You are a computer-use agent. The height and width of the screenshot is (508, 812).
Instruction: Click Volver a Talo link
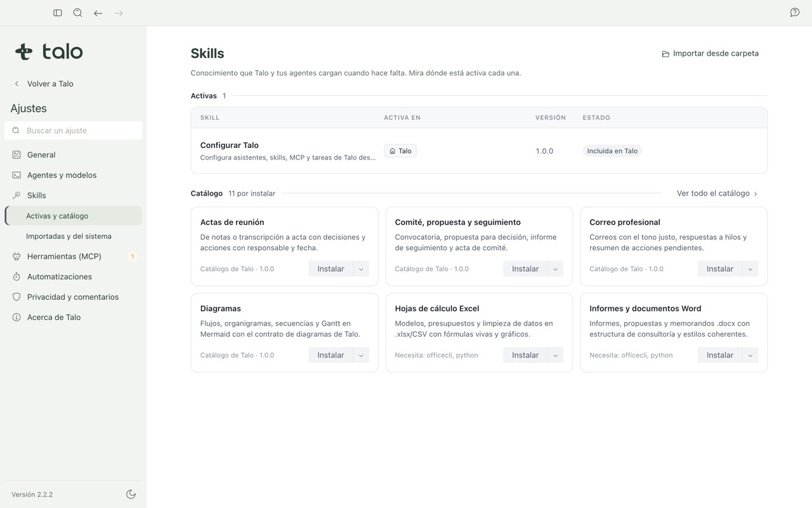point(44,84)
